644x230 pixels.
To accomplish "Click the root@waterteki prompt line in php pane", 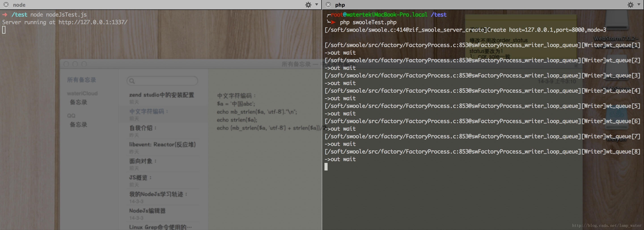I will coord(386,15).
